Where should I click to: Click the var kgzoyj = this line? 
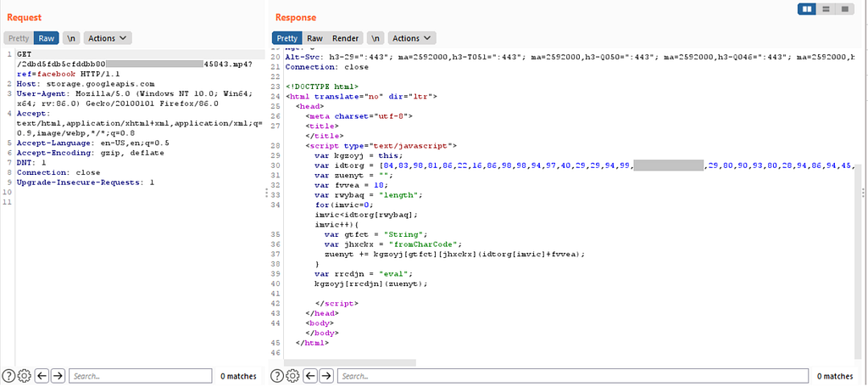point(357,156)
